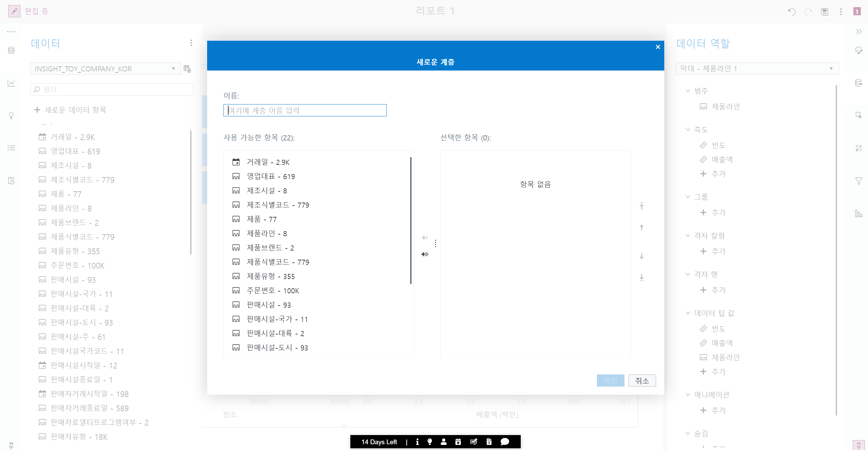
Task: Click the add-all-items double arrow icon
Action: pos(425,254)
